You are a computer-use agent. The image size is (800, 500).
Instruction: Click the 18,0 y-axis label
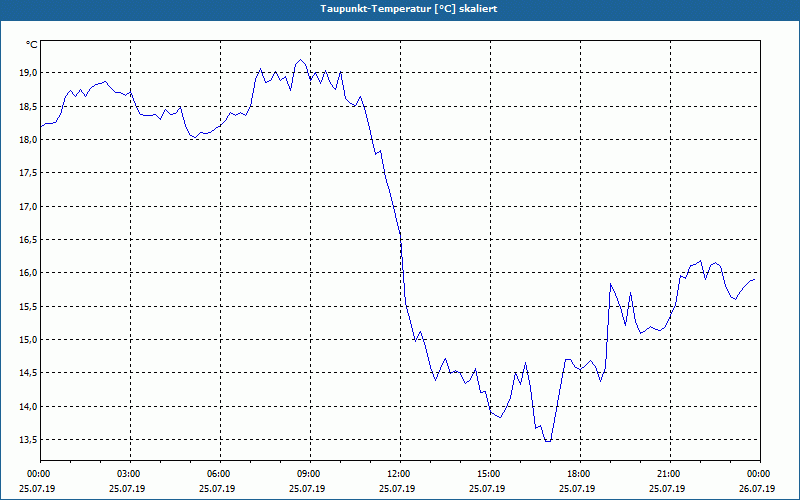tap(29, 140)
